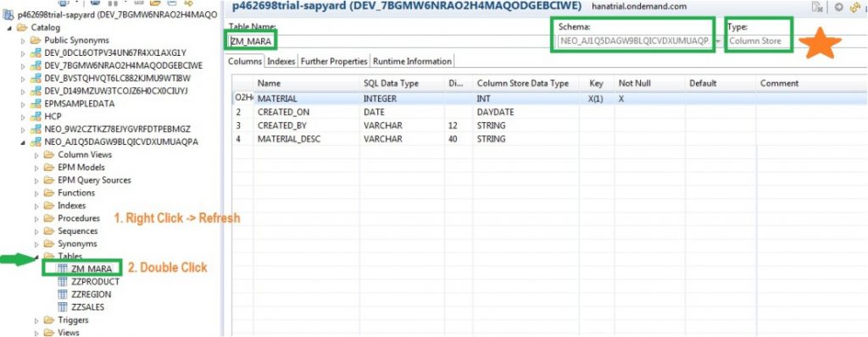
Task: Click the EPM Models folder icon
Action: pyautogui.click(x=49, y=167)
